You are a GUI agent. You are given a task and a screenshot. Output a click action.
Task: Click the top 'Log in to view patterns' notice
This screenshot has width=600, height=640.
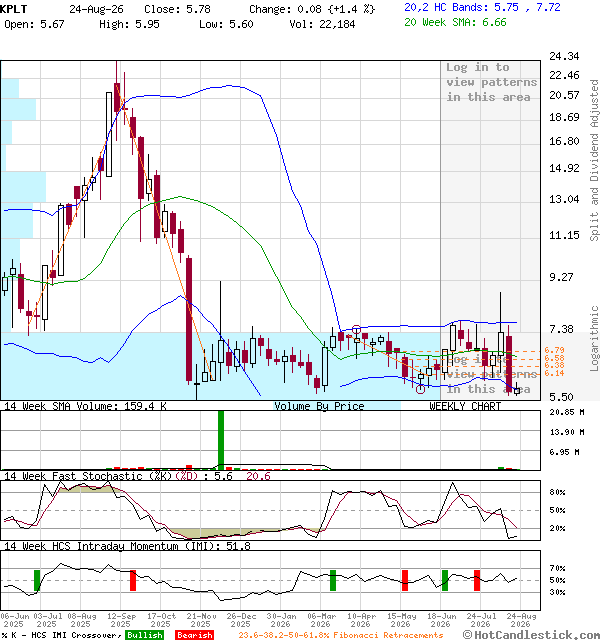click(x=491, y=82)
